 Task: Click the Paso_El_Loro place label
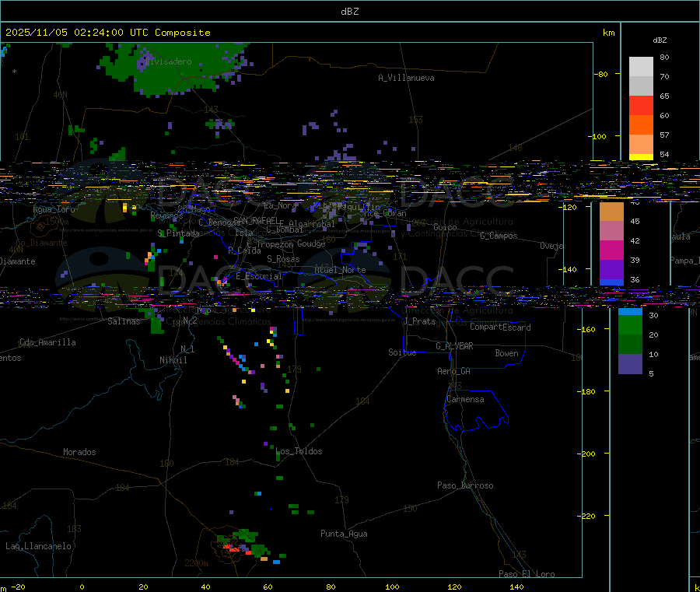(x=527, y=574)
